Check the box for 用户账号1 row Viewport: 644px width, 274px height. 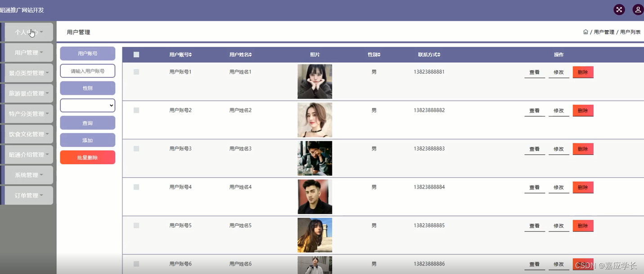136,72
